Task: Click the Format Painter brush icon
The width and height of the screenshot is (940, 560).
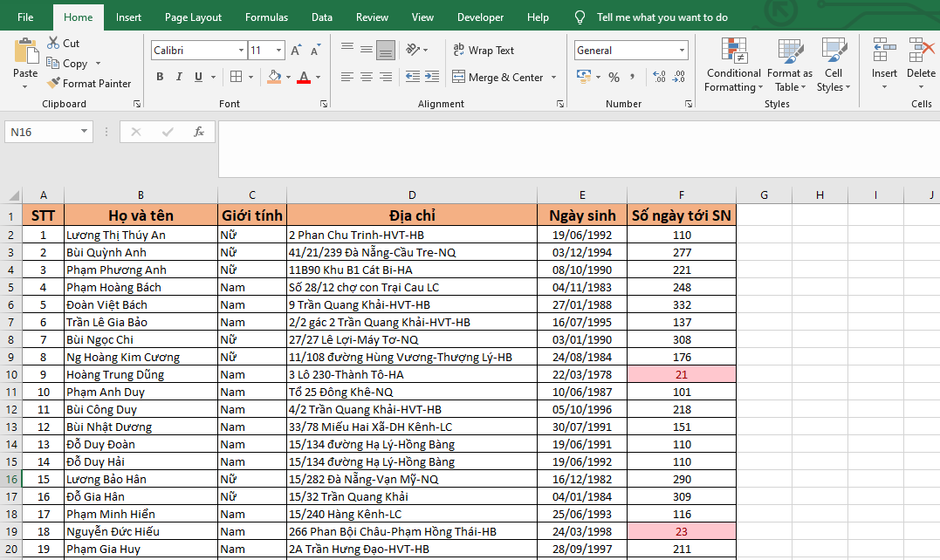Action: click(x=53, y=84)
